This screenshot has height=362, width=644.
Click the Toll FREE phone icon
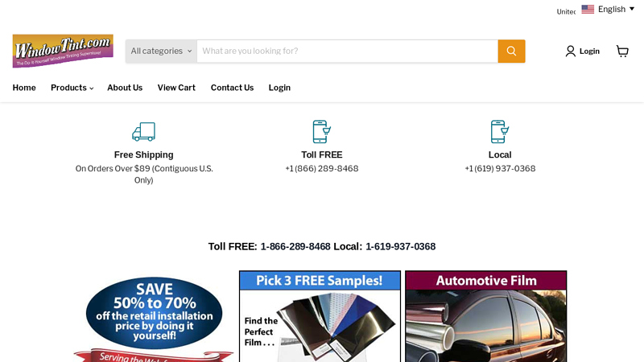(x=321, y=132)
